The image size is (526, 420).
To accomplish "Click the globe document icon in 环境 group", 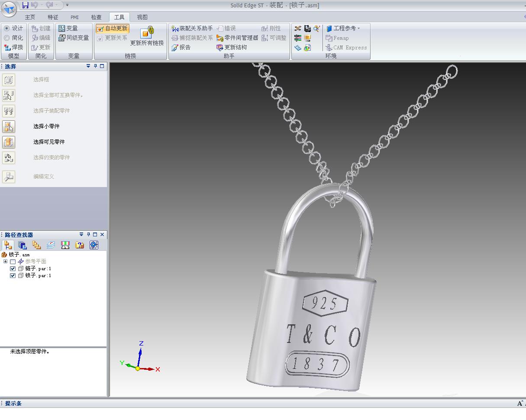I will tap(307, 48).
